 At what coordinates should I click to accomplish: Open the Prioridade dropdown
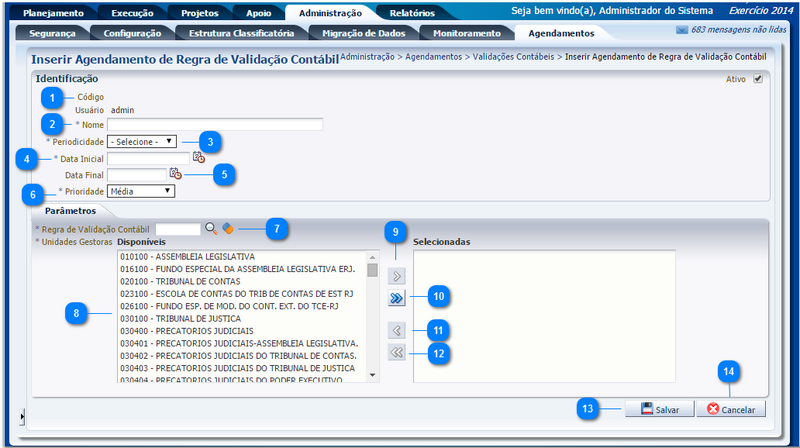(x=140, y=190)
